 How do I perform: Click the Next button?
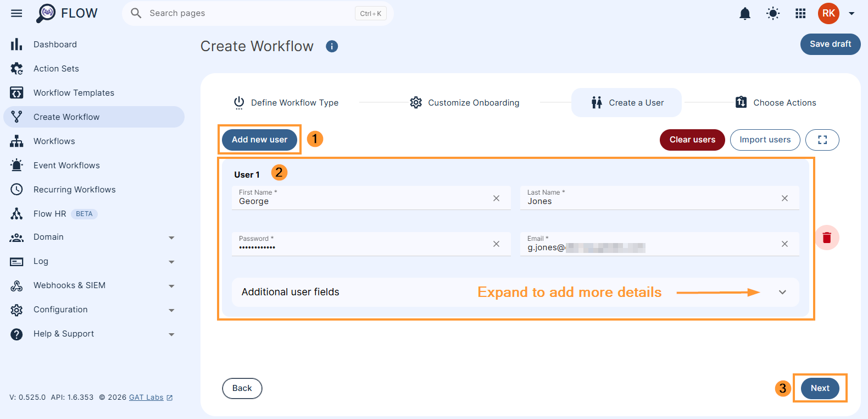coord(820,388)
